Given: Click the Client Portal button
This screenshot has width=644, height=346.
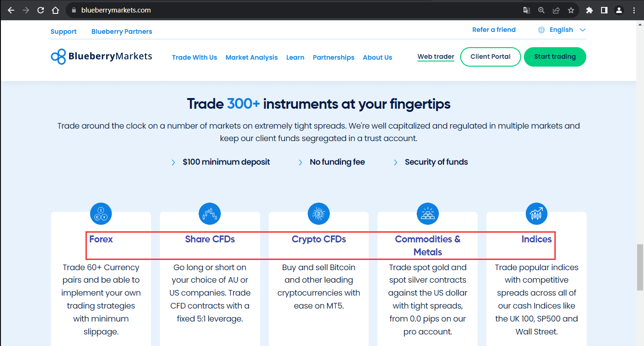Looking at the screenshot, I should [x=491, y=57].
